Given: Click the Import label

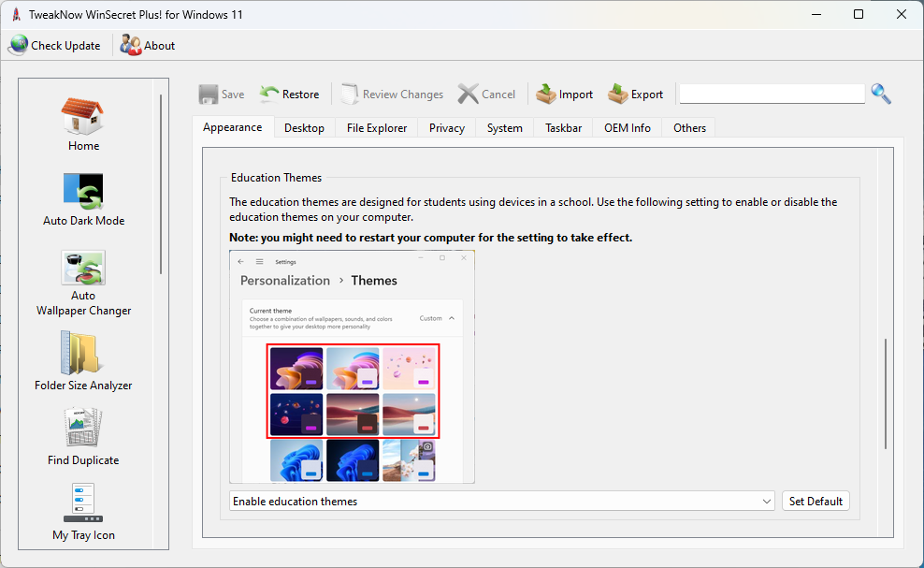Looking at the screenshot, I should click(x=576, y=95).
